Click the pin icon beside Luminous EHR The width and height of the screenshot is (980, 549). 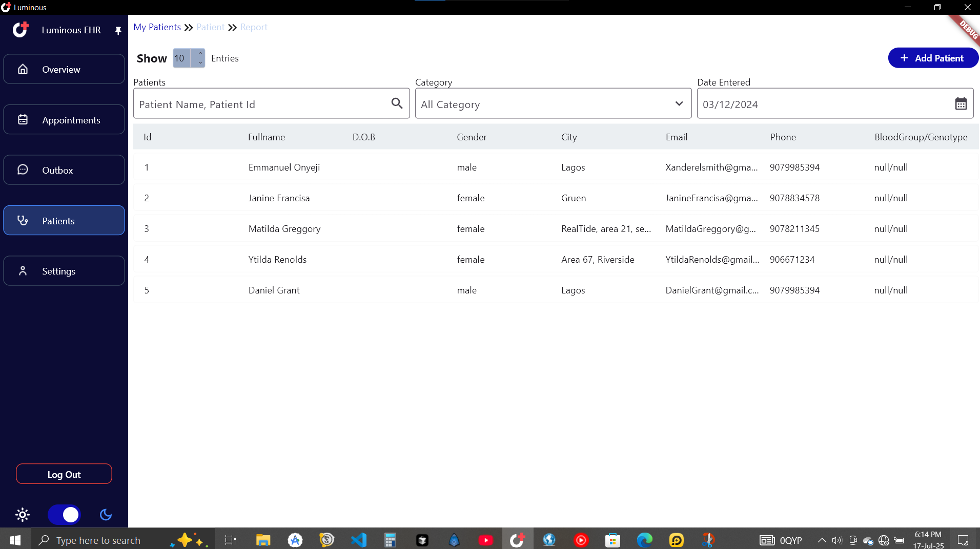coord(118,31)
